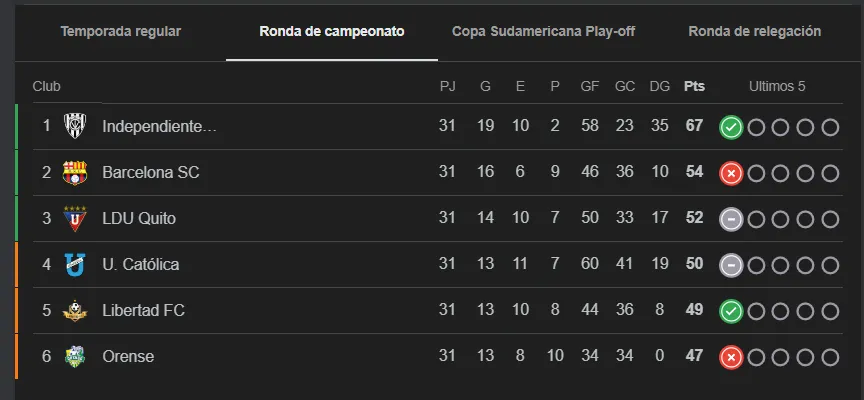Select the Ronda de relegación tab

point(754,31)
